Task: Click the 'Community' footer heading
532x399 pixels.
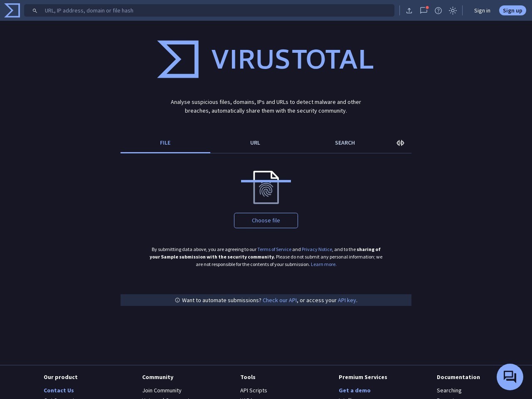Action: (x=158, y=377)
